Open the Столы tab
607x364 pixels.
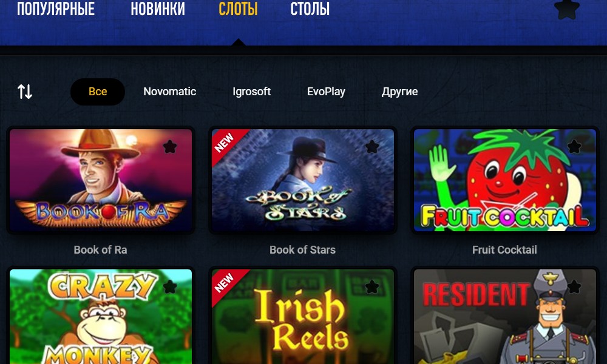click(x=310, y=8)
